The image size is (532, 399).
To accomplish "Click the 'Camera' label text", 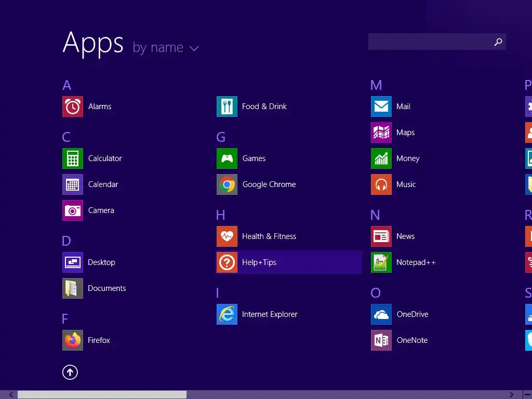I will tap(101, 210).
